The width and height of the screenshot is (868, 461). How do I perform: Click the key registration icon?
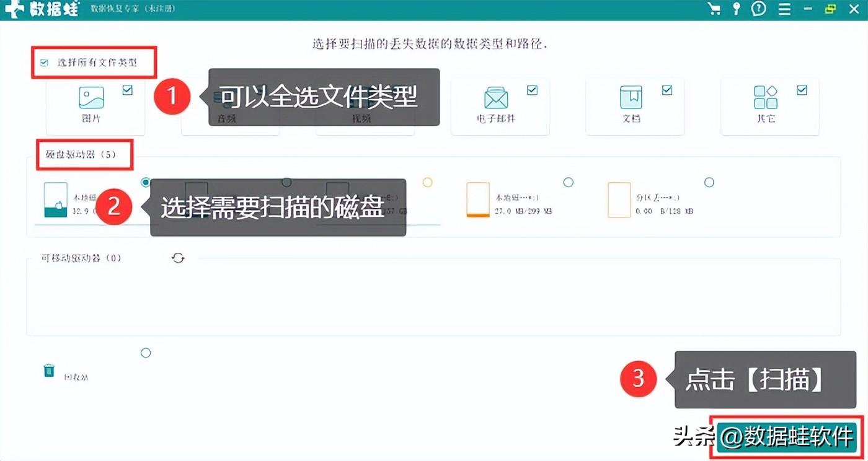(736, 9)
